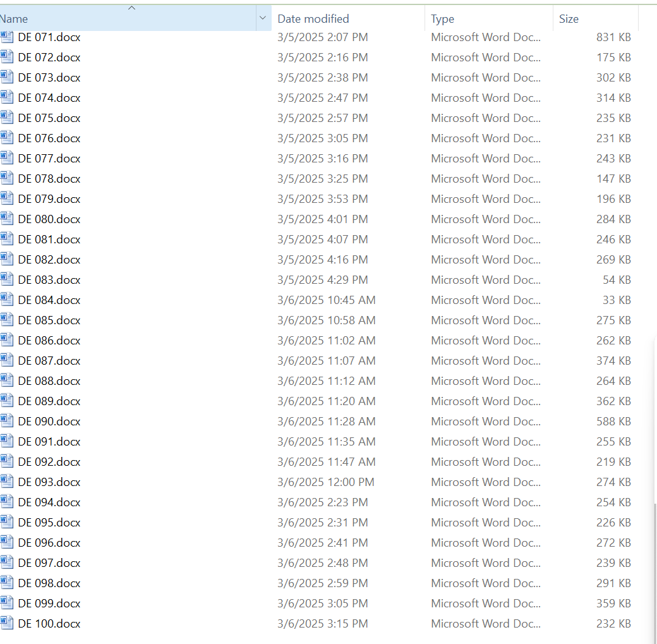
Task: Select the file icon beside DE 100.docx
Action: (6, 624)
